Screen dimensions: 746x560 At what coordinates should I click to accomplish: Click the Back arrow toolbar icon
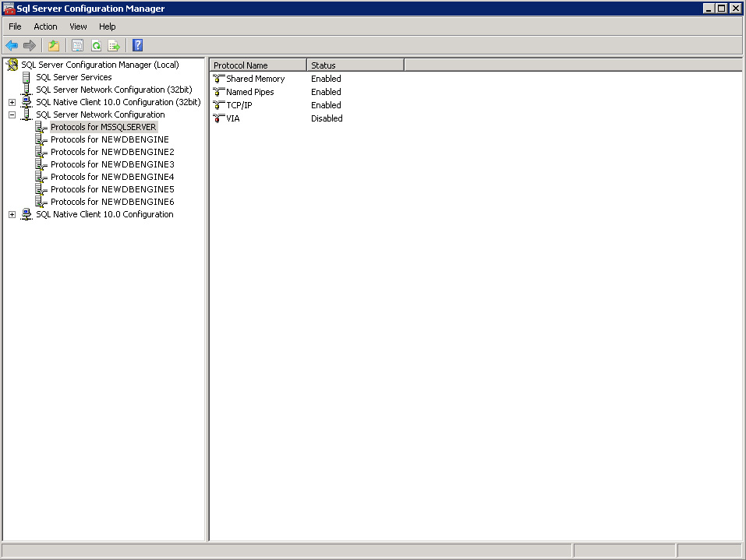(12, 46)
